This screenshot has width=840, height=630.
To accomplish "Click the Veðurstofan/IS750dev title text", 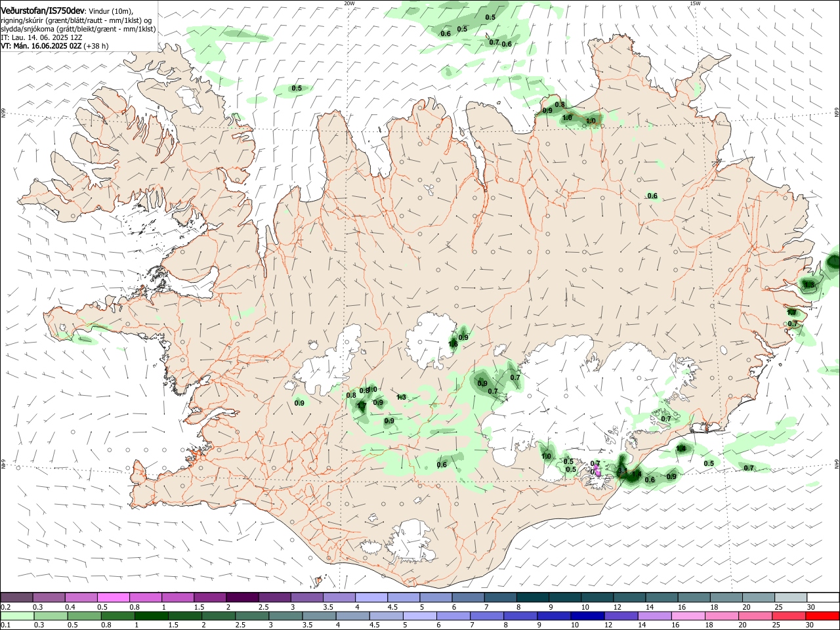I will (x=43, y=11).
